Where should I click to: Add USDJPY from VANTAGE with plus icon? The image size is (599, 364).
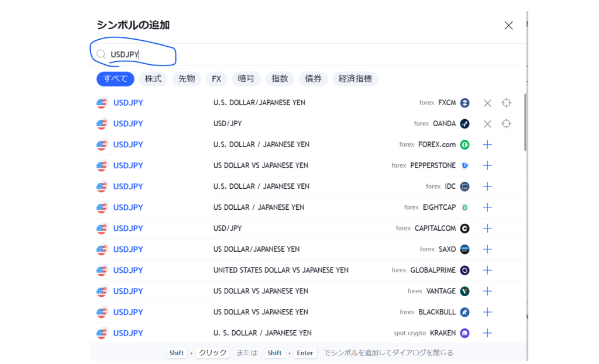(487, 292)
